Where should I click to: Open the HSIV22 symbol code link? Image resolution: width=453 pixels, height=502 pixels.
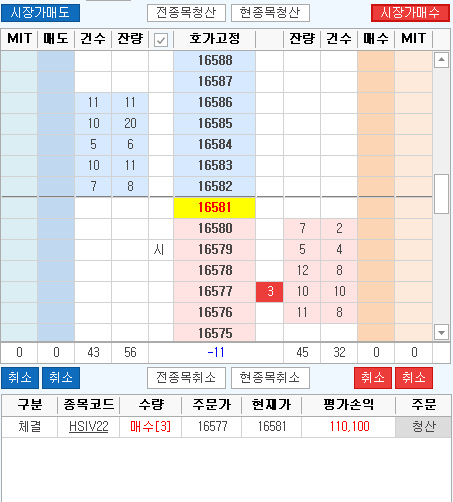[x=89, y=426]
